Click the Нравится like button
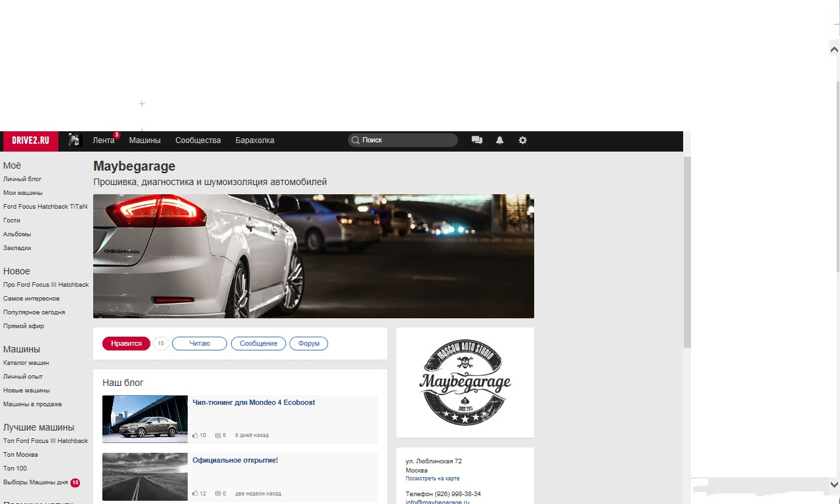This screenshot has height=504, width=840. click(x=126, y=344)
